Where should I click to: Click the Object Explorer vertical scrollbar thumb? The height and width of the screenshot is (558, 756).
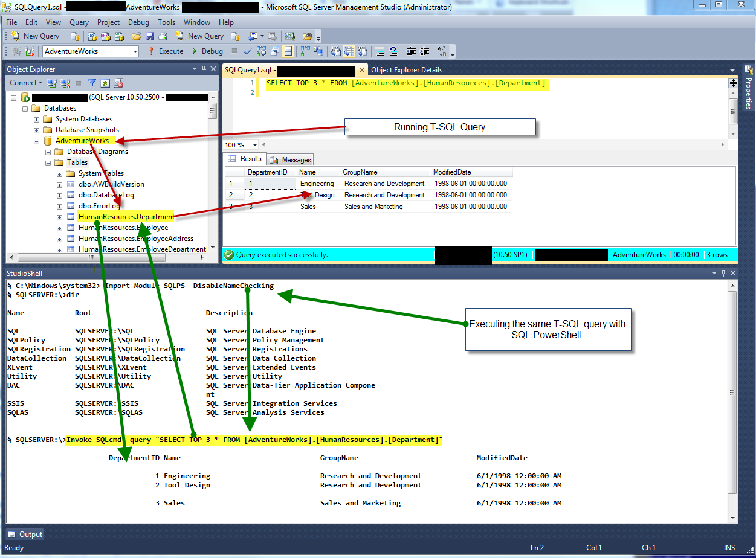(x=212, y=110)
